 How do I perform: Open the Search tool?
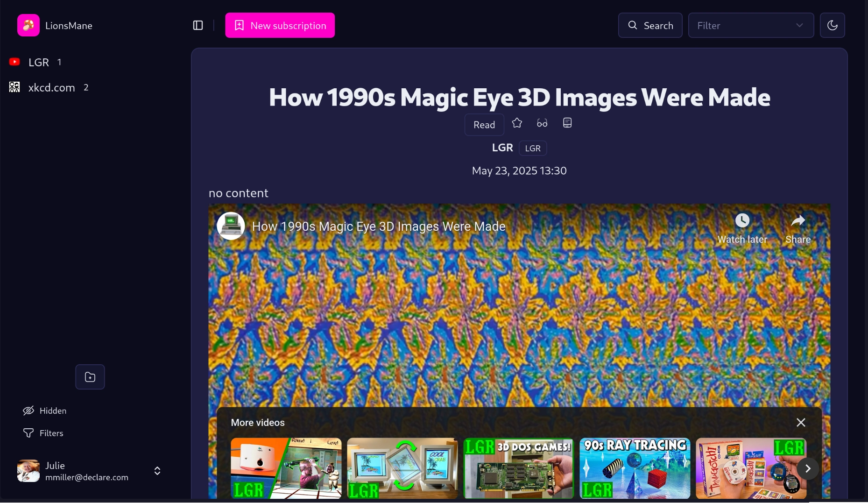(x=650, y=25)
